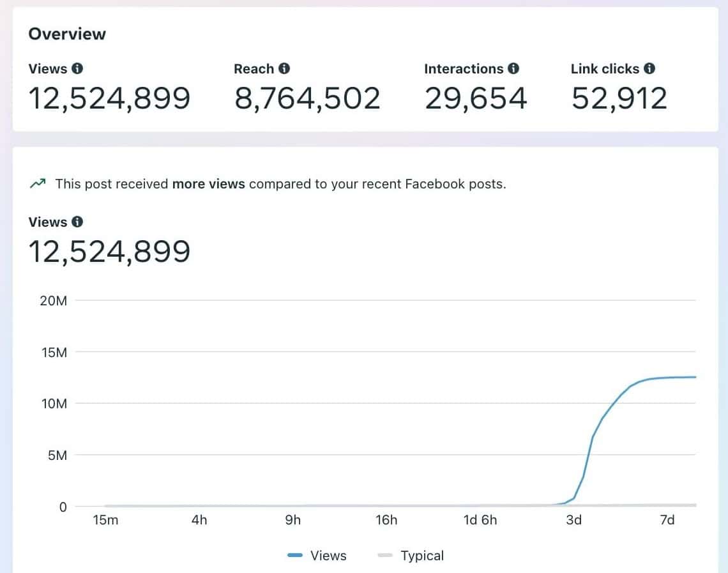This screenshot has height=573, width=728.
Task: Click the 20M label on vertical axis
Action: pyautogui.click(x=53, y=300)
